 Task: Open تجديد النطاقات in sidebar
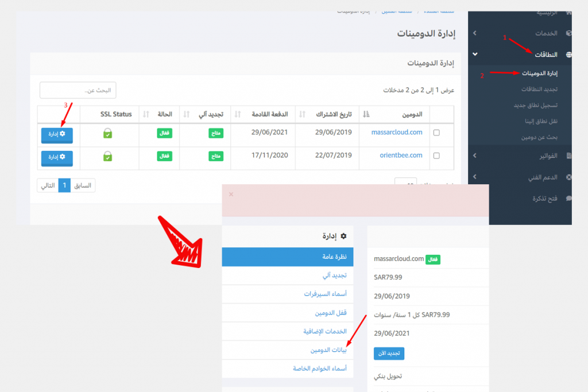click(x=539, y=89)
